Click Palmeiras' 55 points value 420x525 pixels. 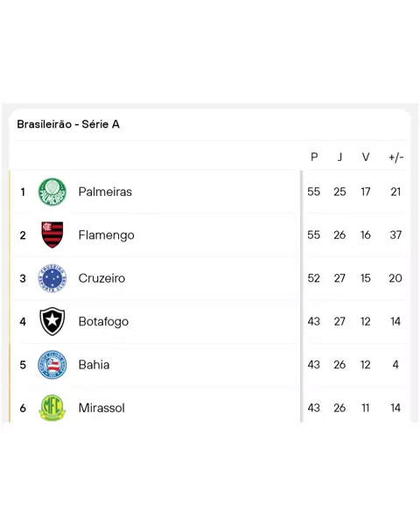point(314,192)
